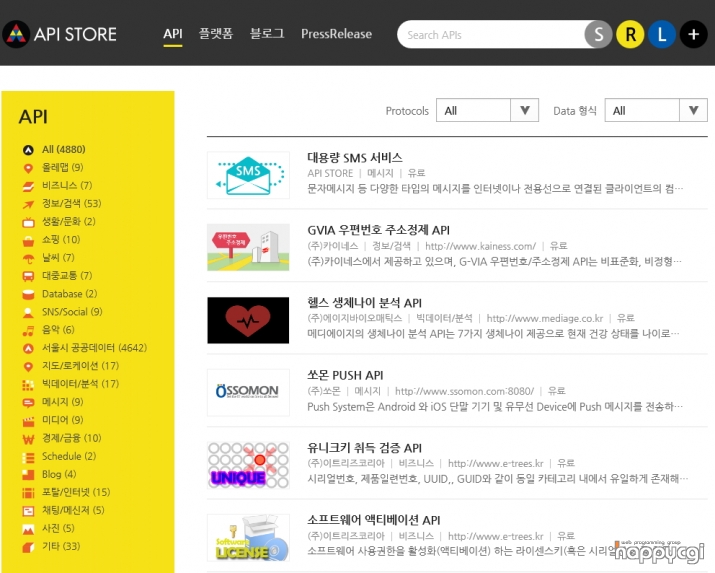Click the UNIQUE thumbnail
Viewport: 715px width, 573px height.
(x=248, y=465)
